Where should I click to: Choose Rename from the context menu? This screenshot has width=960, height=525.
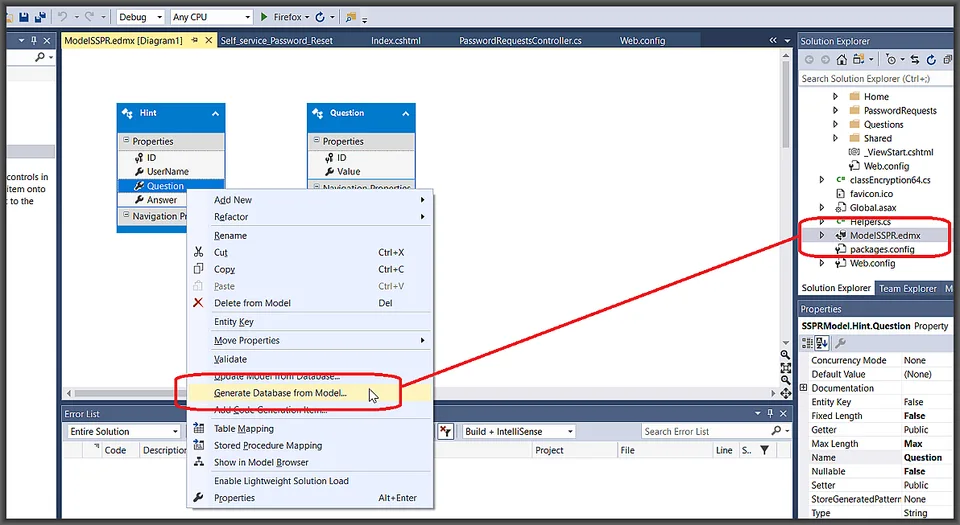coord(310,236)
